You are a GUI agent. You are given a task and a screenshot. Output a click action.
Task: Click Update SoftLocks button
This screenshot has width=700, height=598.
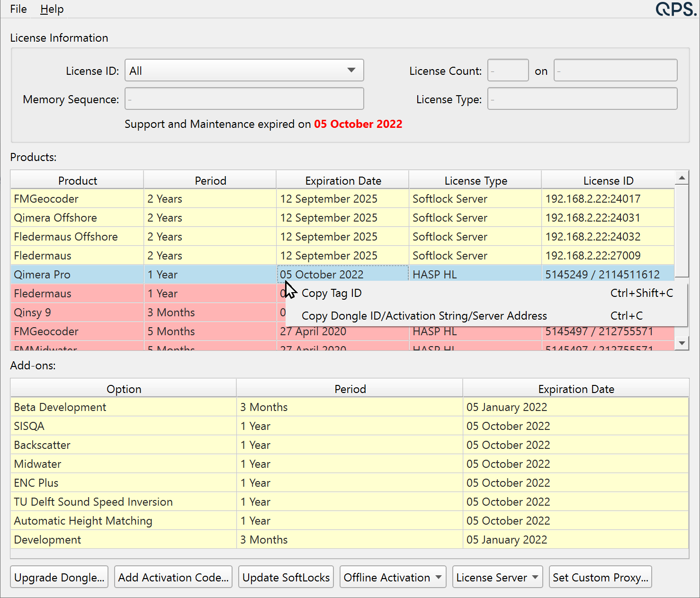point(286,577)
